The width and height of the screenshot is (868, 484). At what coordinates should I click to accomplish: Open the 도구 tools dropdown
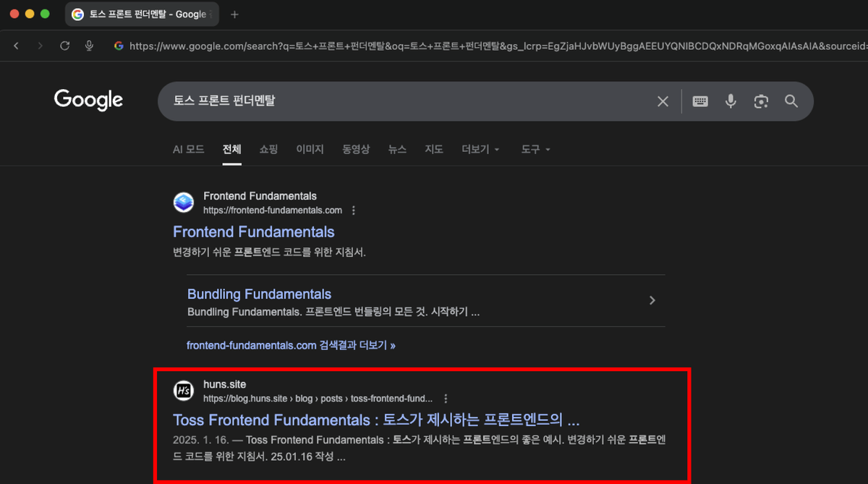[x=535, y=149]
